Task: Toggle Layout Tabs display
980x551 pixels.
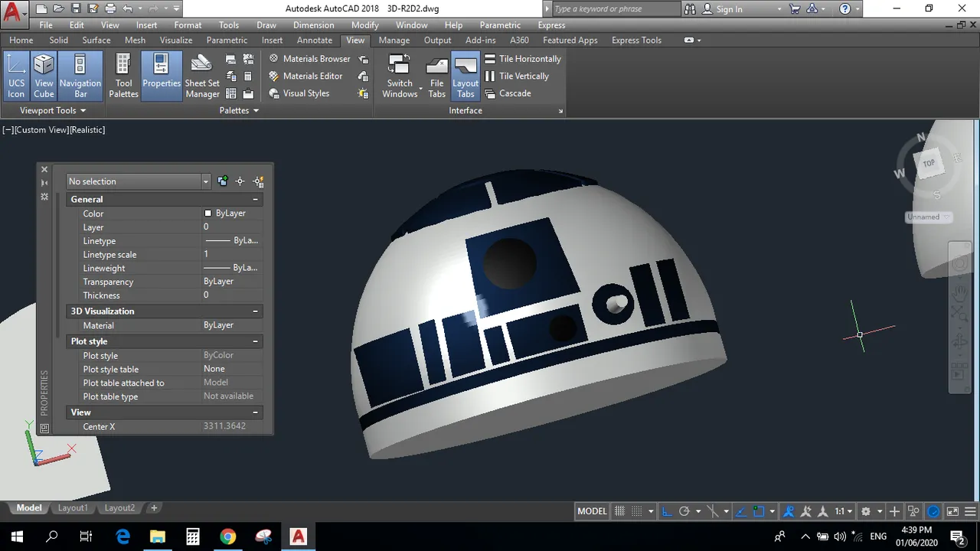Action: (x=465, y=76)
